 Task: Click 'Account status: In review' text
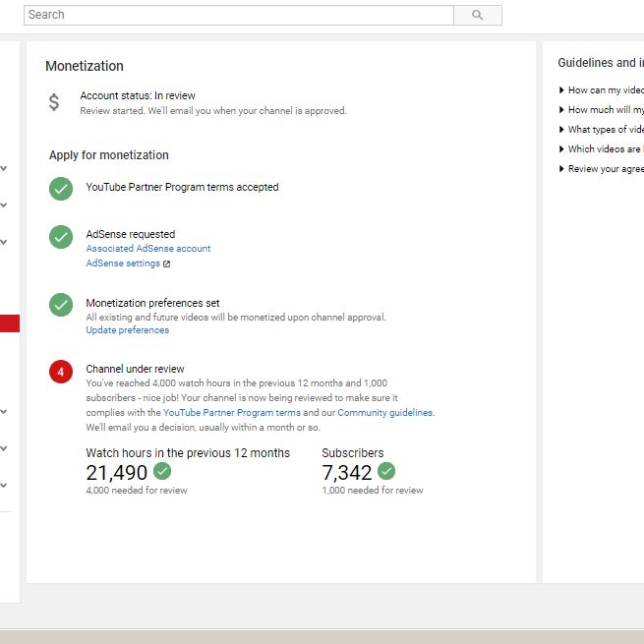pyautogui.click(x=138, y=95)
